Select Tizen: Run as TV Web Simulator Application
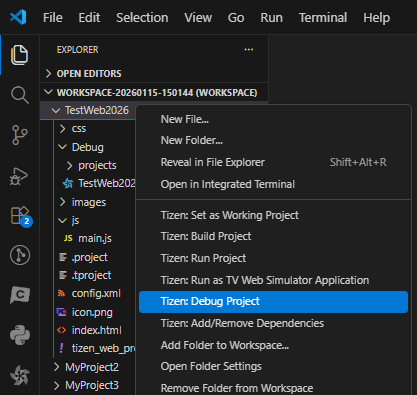Viewport: 417px width, 395px height. coord(273,280)
